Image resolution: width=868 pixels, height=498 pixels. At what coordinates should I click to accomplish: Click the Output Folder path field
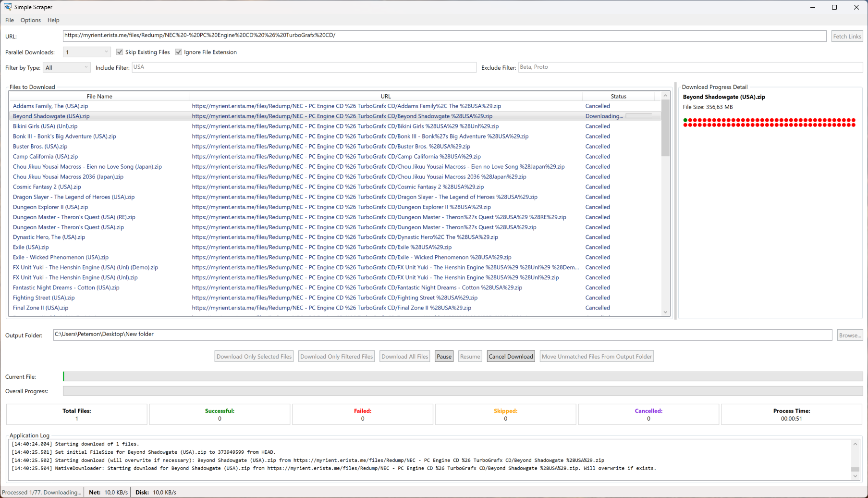click(x=442, y=335)
